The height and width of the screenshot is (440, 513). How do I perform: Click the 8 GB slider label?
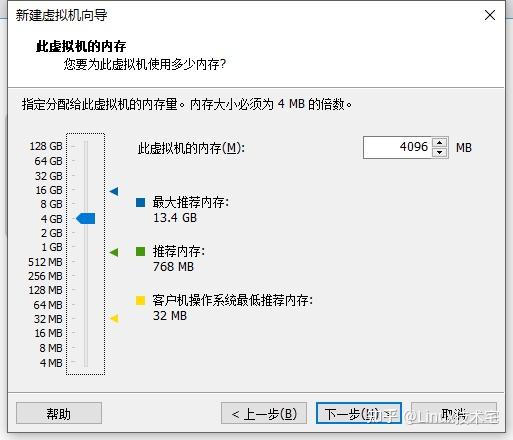[x=51, y=204]
